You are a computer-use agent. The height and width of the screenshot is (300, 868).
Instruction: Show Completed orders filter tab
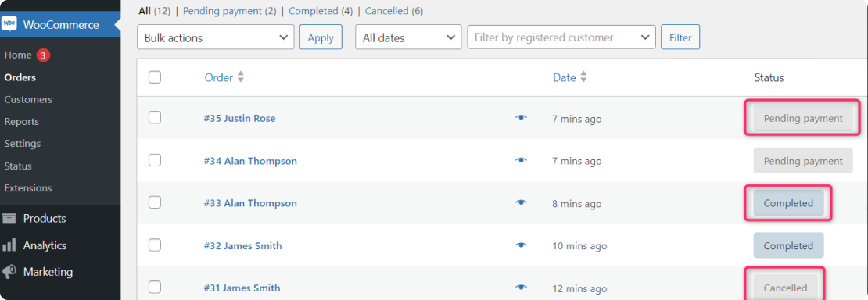(314, 10)
